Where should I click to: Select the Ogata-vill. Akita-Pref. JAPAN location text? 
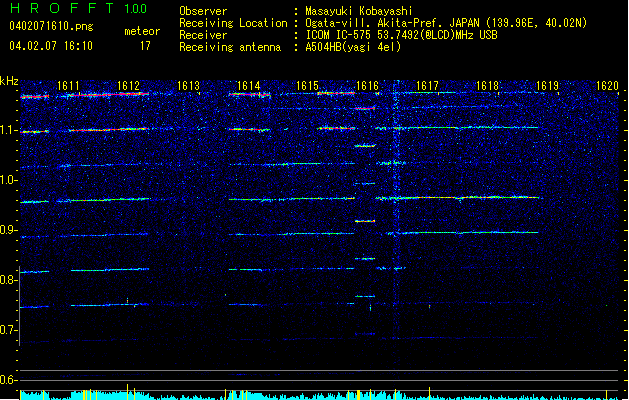(446, 23)
